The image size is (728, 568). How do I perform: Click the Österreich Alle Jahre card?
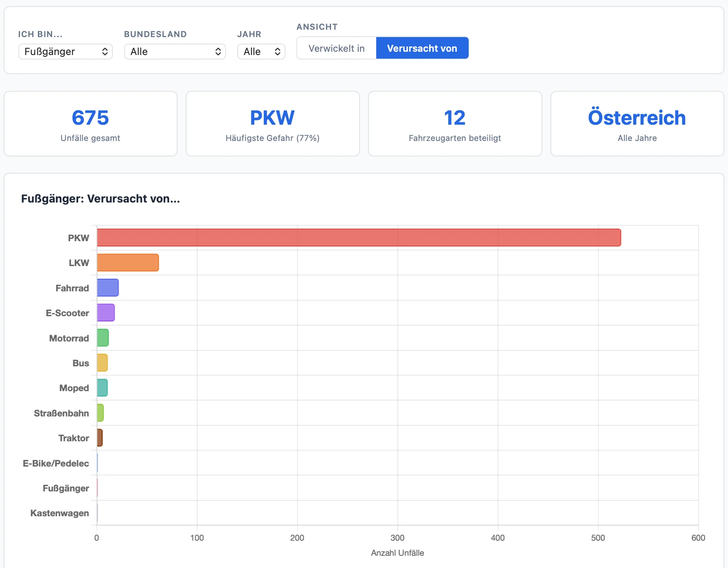(x=637, y=124)
